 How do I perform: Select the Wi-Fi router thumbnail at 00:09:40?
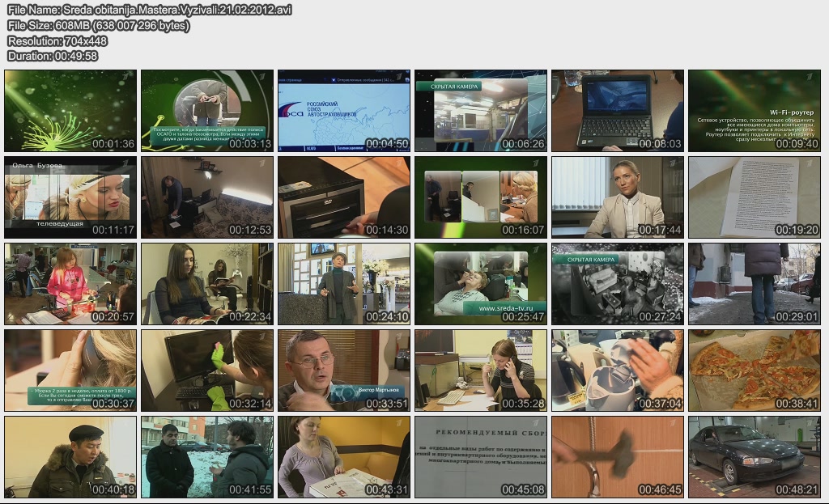755,111
